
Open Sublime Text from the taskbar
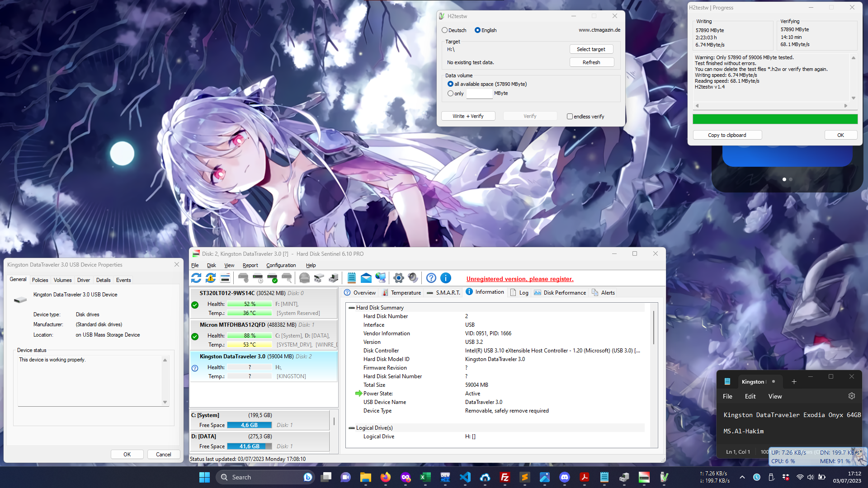(x=525, y=477)
